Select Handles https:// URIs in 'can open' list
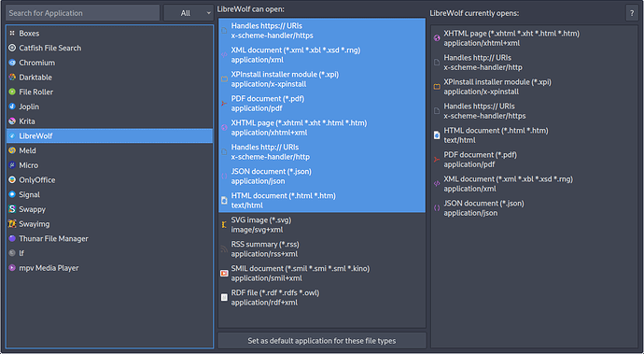 pyautogui.click(x=322, y=31)
